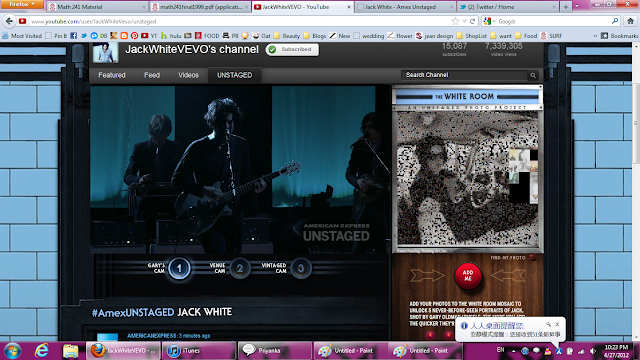Open the Blogger bookmark icon
The image size is (640, 360).
[x=124, y=36]
